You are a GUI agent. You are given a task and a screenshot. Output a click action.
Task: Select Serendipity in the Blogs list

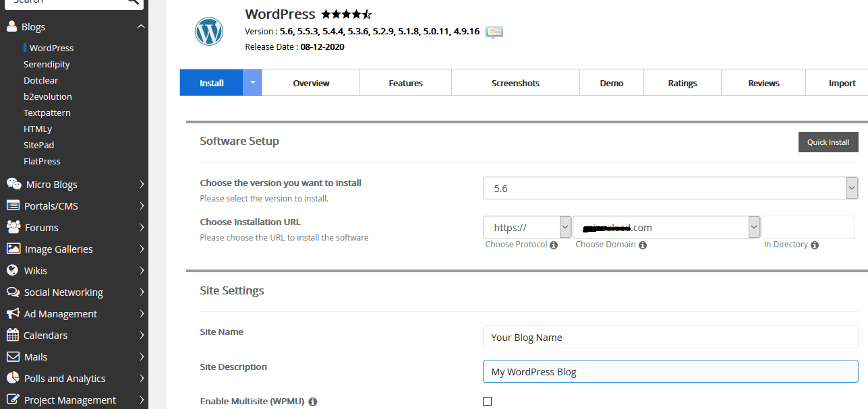tap(47, 64)
